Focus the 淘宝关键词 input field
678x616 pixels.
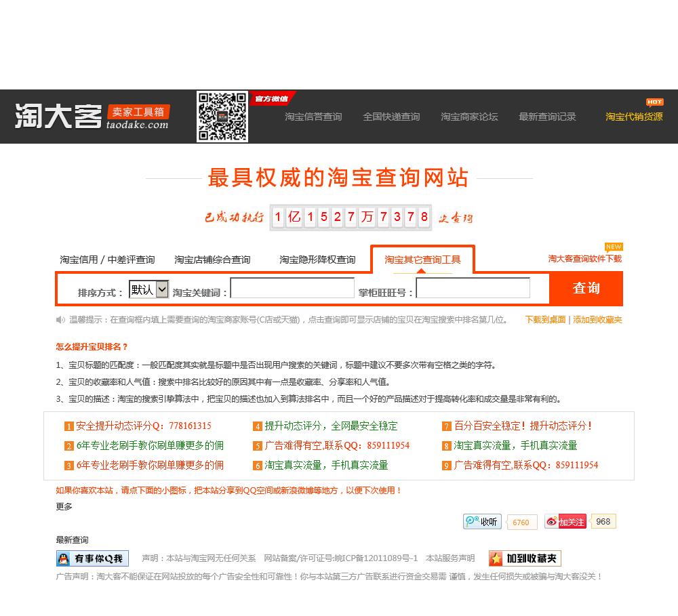coord(292,288)
